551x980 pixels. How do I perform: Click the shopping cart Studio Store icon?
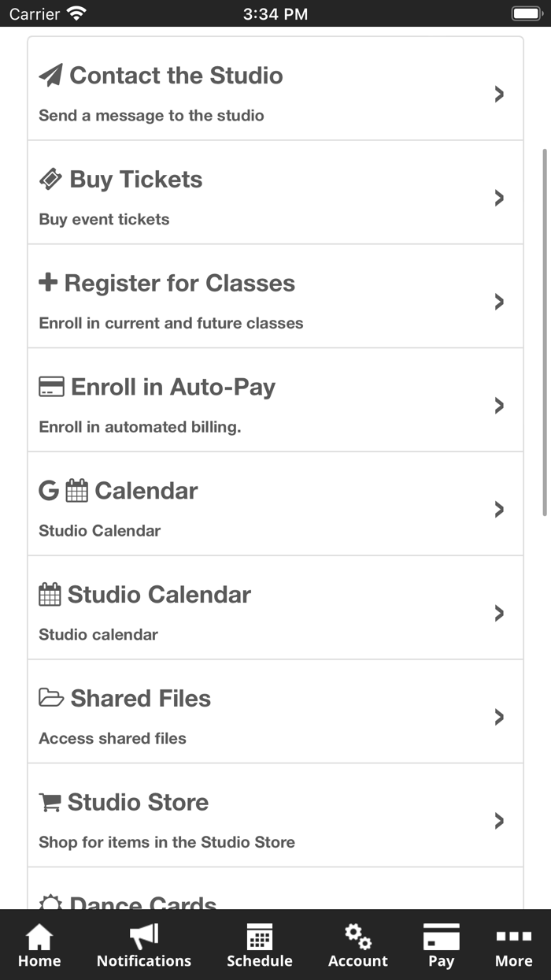click(50, 802)
